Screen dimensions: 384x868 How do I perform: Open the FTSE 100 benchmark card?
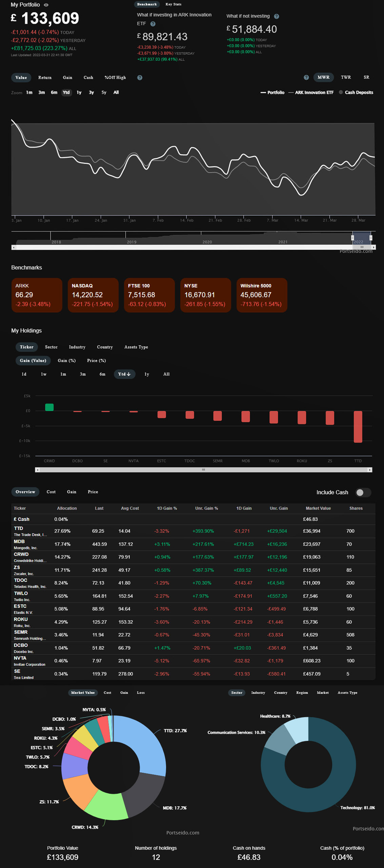point(149,295)
